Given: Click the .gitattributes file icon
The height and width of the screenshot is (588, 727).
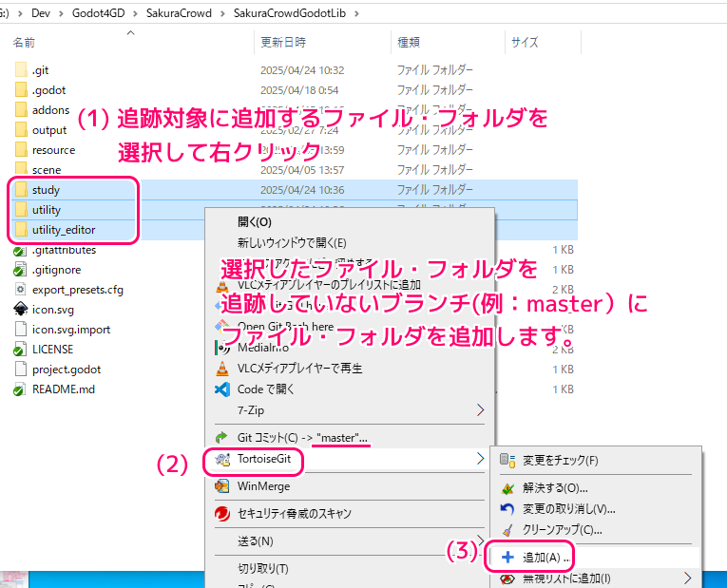Looking at the screenshot, I should [20, 251].
